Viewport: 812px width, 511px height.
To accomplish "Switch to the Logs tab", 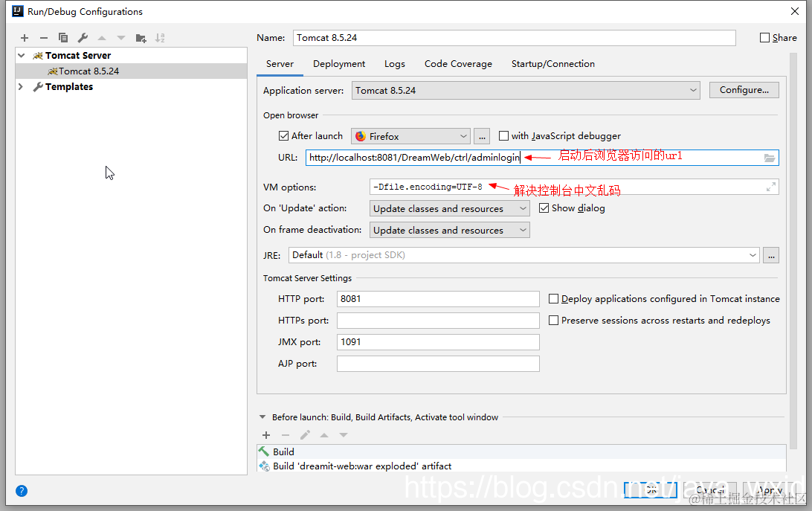I will [395, 64].
